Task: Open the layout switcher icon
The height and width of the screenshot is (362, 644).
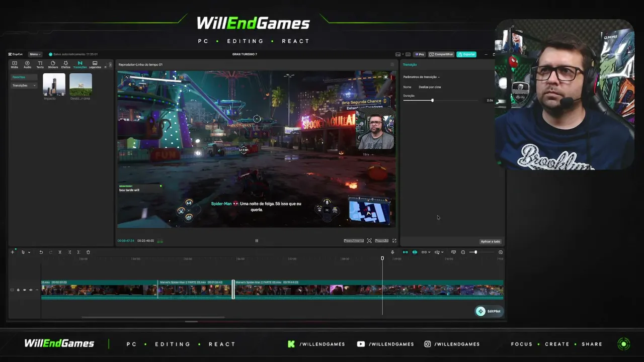Action: (398, 54)
